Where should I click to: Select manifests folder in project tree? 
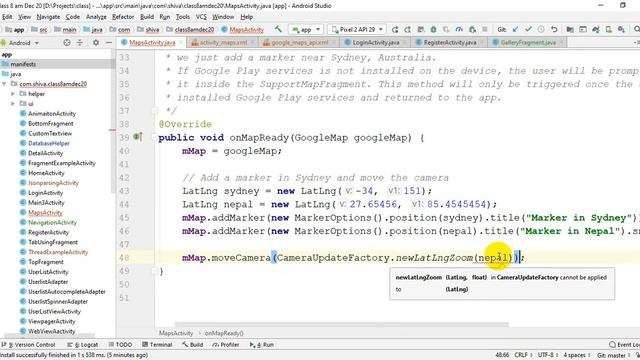tap(23, 64)
